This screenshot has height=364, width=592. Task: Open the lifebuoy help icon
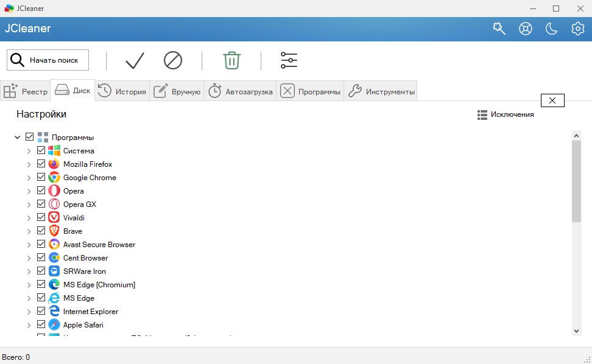(x=526, y=28)
